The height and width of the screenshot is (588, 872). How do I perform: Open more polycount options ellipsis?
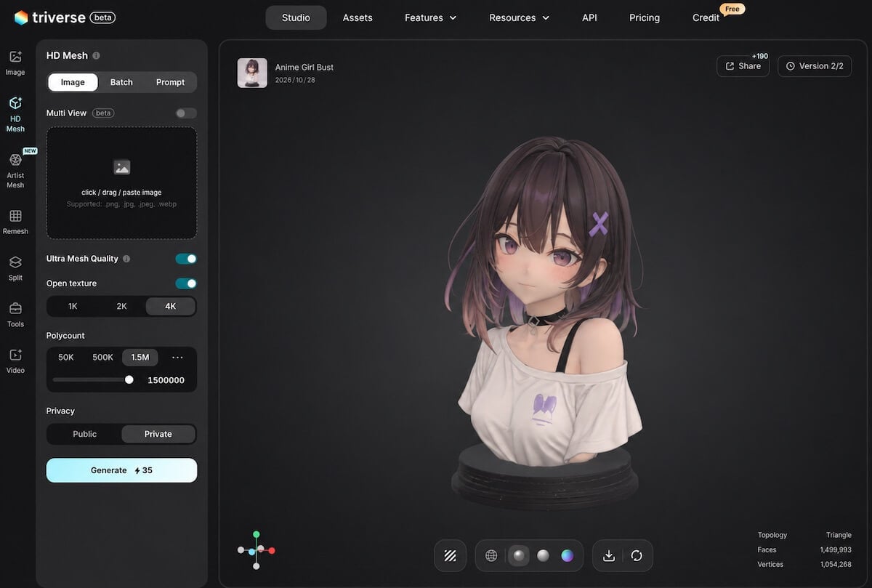point(177,358)
